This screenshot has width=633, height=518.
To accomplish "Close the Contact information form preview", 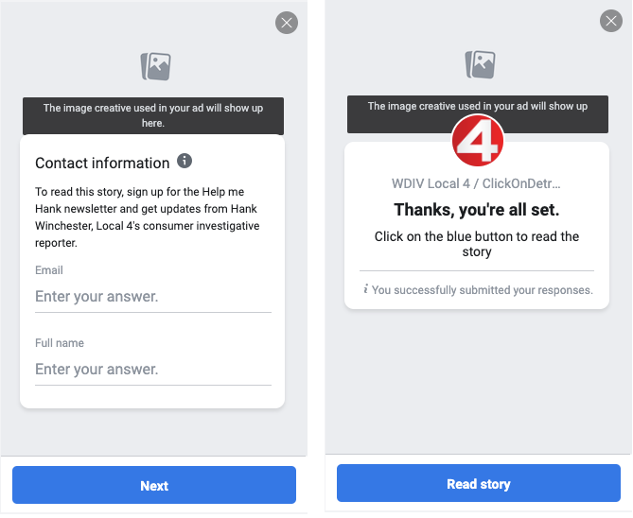I will [x=287, y=23].
